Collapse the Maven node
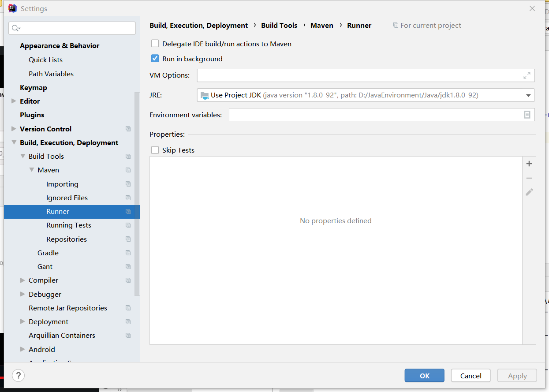Viewport: 549px width, 392px height. tap(31, 170)
